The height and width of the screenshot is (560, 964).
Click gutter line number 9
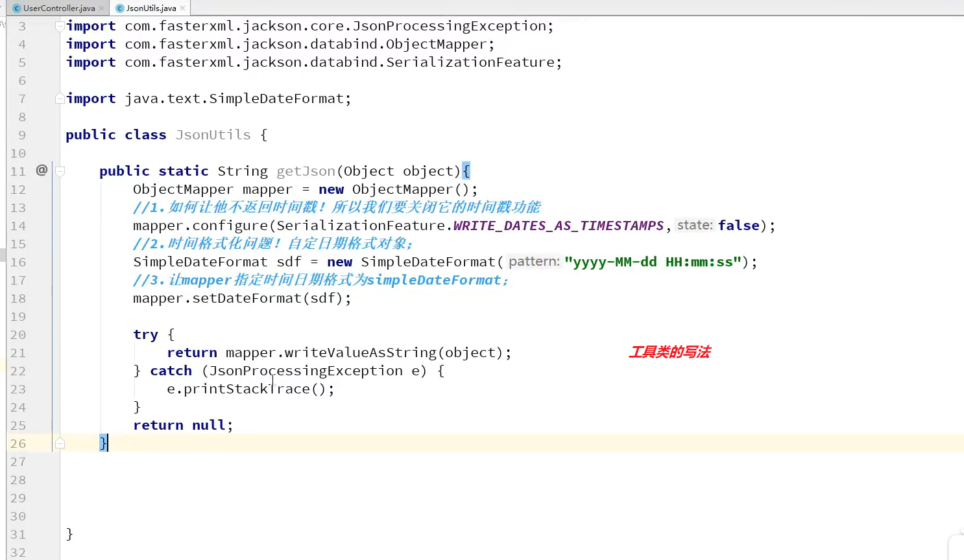coord(22,135)
